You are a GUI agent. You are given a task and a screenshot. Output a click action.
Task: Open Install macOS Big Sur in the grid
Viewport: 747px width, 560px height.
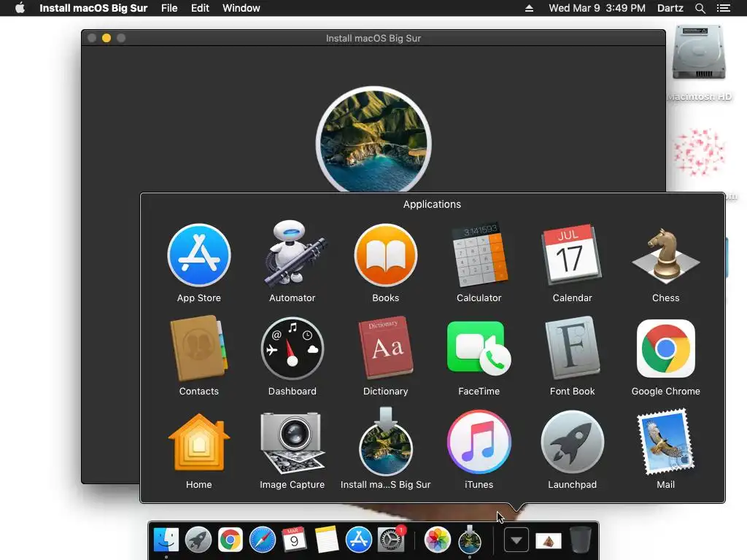385,442
